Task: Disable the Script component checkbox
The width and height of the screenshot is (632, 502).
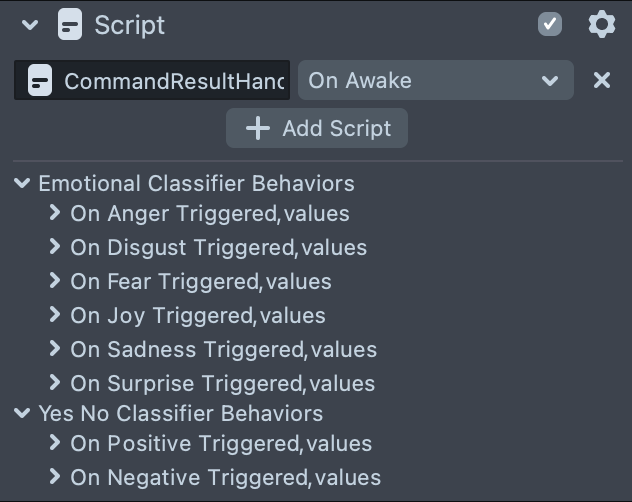Action: tap(550, 24)
